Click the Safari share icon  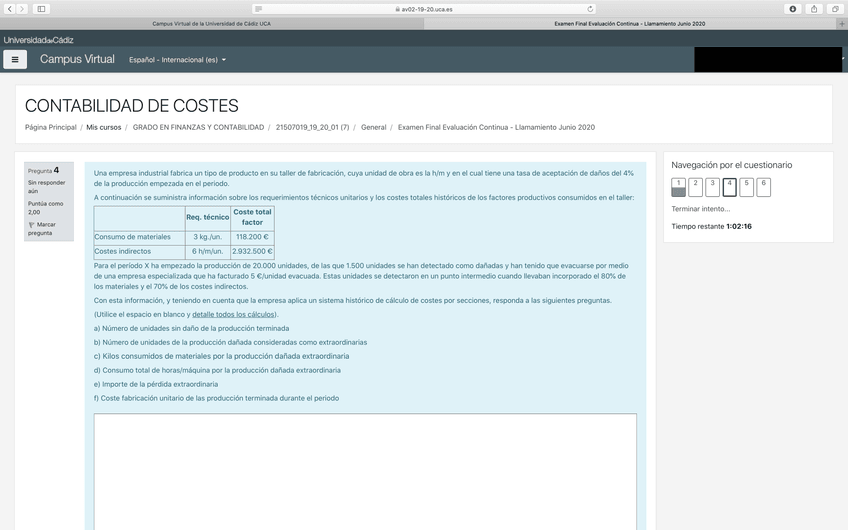814,9
